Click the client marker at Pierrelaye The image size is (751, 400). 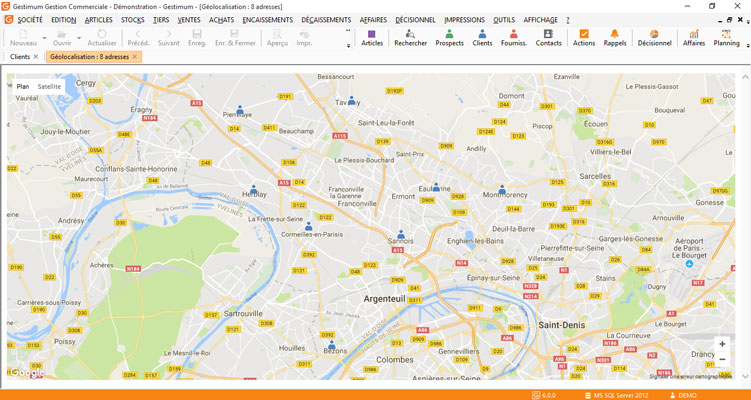pos(239,110)
